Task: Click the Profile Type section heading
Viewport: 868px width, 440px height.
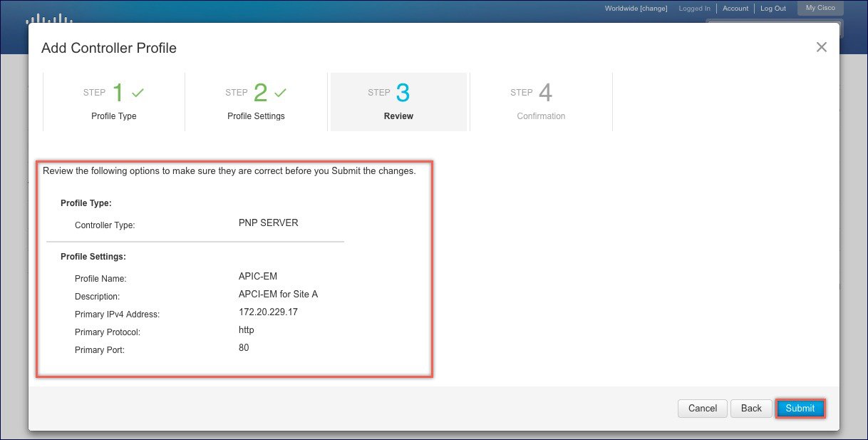Action: (x=86, y=203)
